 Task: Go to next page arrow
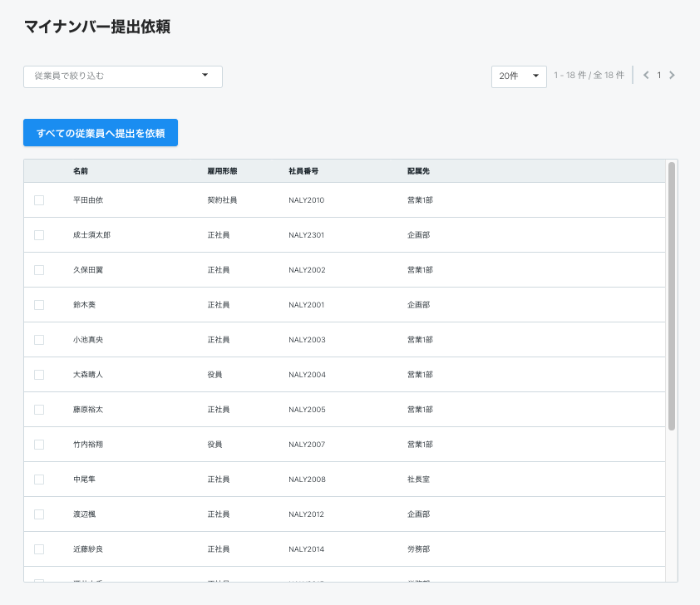(672, 76)
